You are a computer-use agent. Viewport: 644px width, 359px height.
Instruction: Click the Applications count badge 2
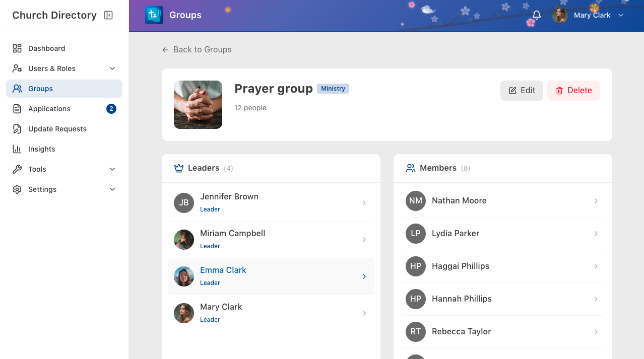(x=111, y=109)
